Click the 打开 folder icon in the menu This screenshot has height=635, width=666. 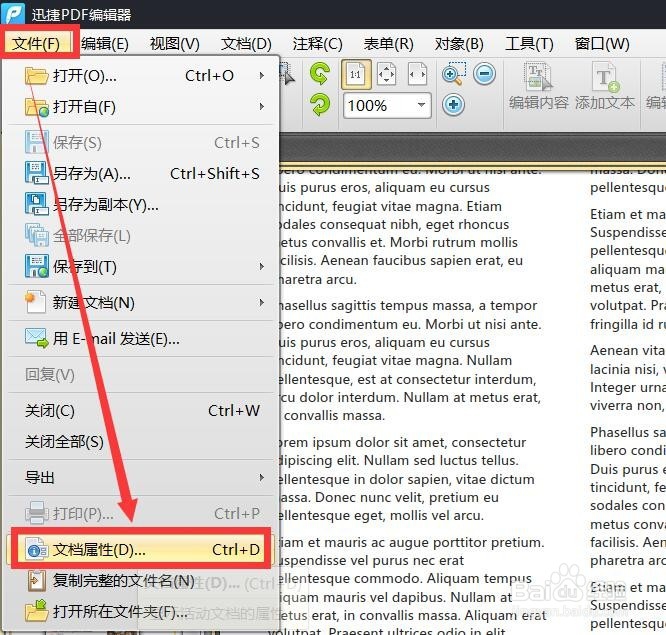click(x=37, y=76)
